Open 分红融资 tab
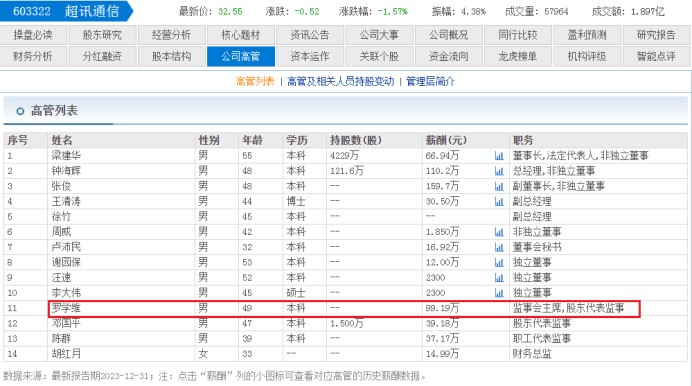 pyautogui.click(x=102, y=56)
